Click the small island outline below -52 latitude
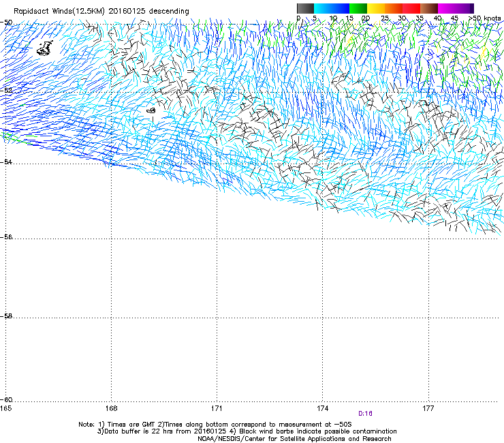Image resolution: width=504 pixels, height=443 pixels. tap(151, 110)
